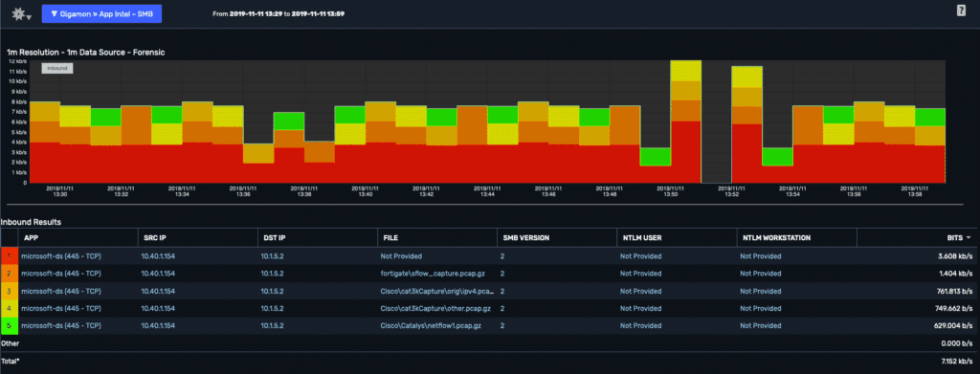This screenshot has width=980, height=374.
Task: Click the Total 7.152 kb/s value
Action: click(x=956, y=361)
